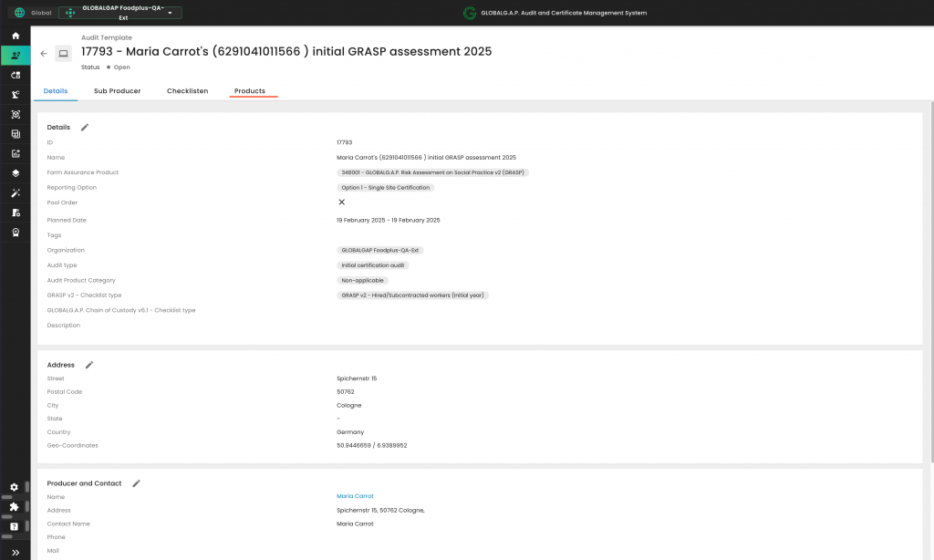Switch to the Sub Producer tab
The width and height of the screenshot is (934, 560).
point(117,91)
